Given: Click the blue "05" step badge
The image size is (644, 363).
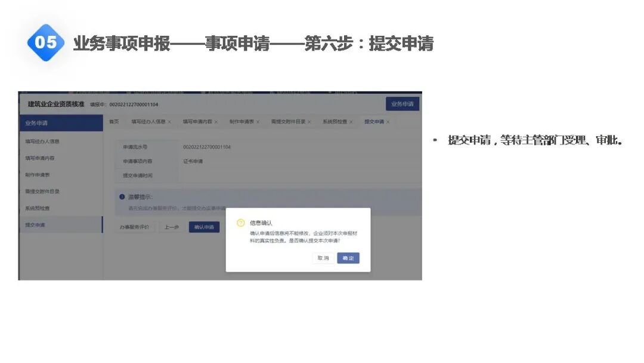Looking at the screenshot, I should click(x=47, y=42).
